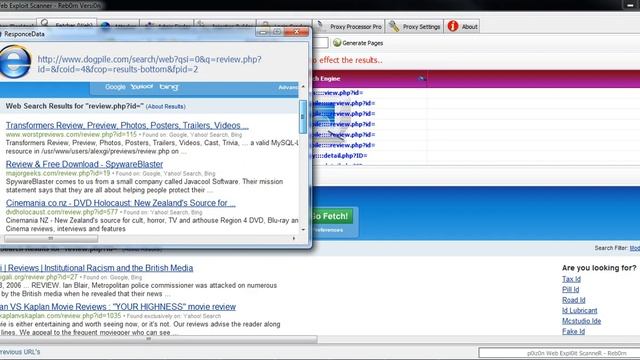
Task: Open the Transformers Review, Preview, Photos result
Action: 127,125
